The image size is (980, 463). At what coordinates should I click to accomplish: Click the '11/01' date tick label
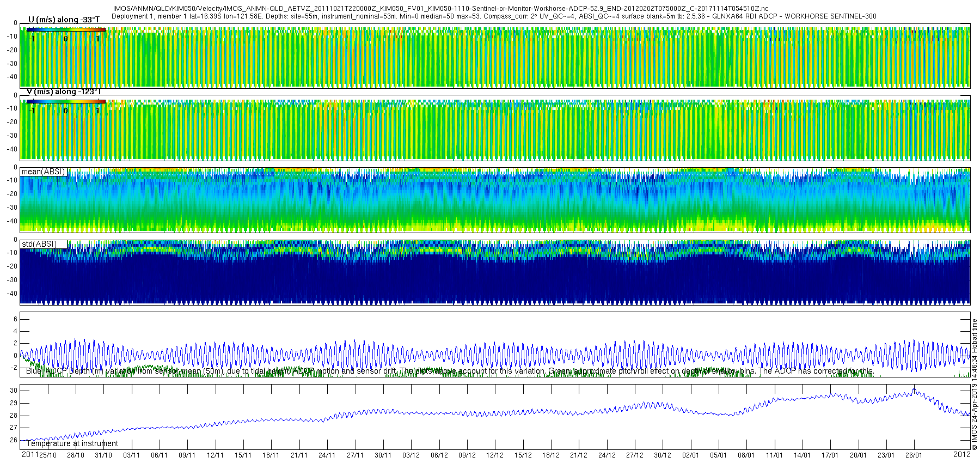click(x=774, y=455)
